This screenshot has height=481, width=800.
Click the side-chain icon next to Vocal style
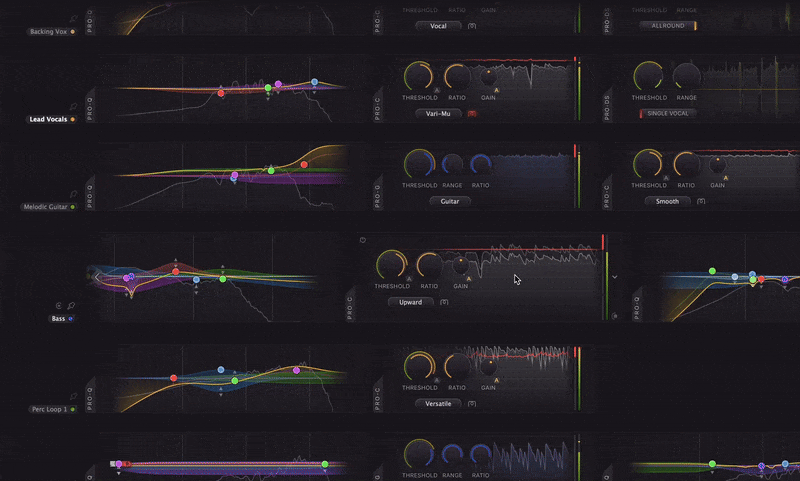(472, 25)
